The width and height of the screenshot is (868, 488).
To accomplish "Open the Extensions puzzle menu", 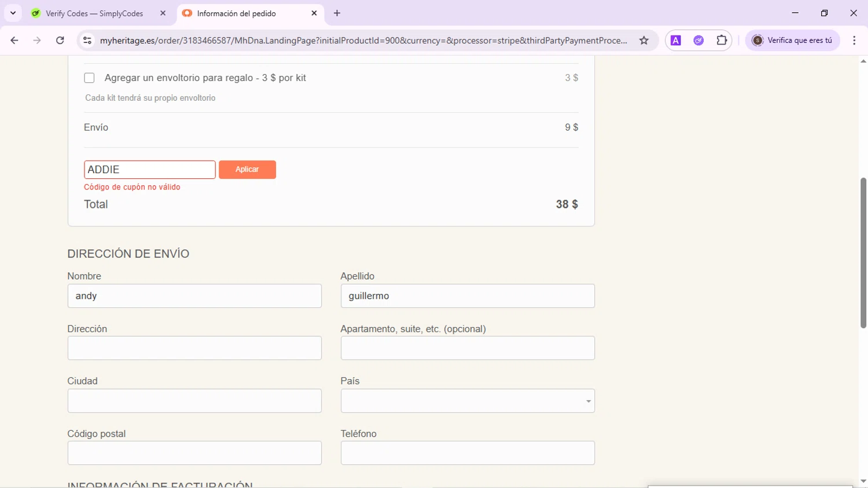I will coord(722,41).
